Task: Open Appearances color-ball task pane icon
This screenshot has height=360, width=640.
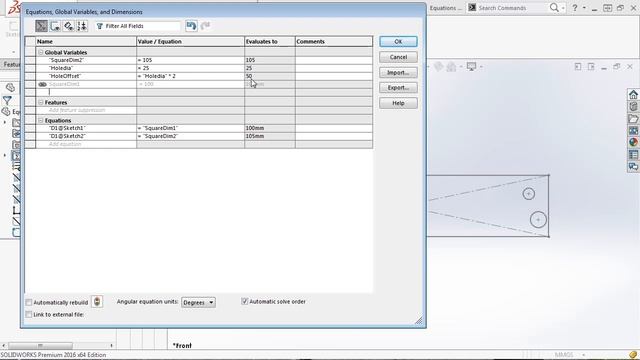Action: [633, 142]
